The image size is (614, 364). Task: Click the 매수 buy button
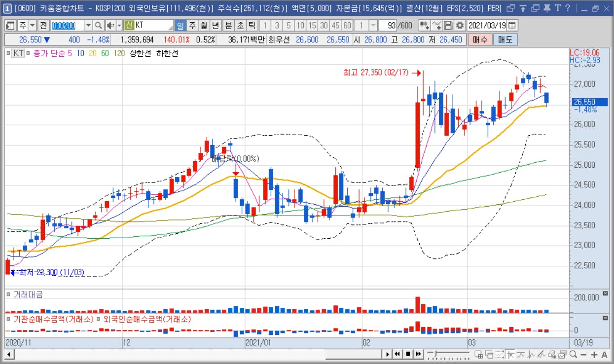point(480,40)
